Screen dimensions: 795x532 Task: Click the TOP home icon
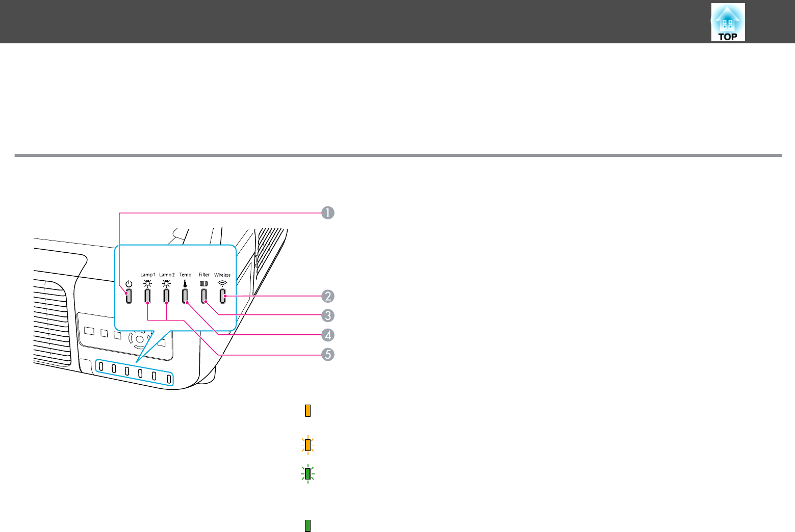pos(728,22)
